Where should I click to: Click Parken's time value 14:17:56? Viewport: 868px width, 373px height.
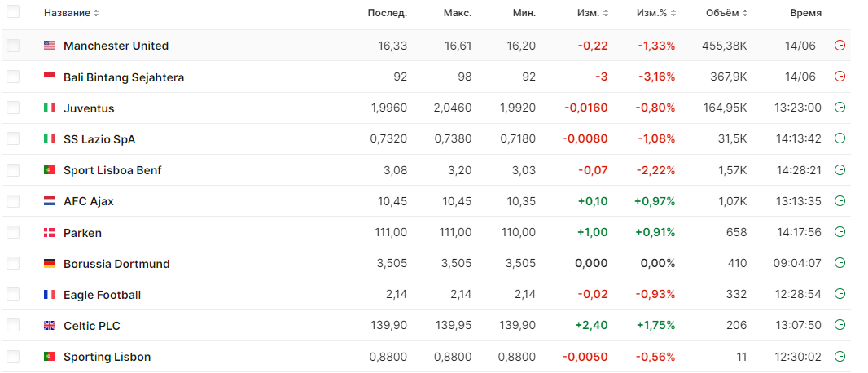click(798, 232)
